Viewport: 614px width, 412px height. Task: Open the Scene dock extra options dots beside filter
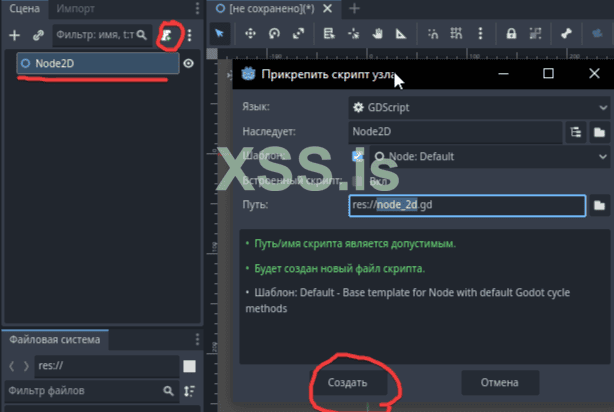(190, 35)
